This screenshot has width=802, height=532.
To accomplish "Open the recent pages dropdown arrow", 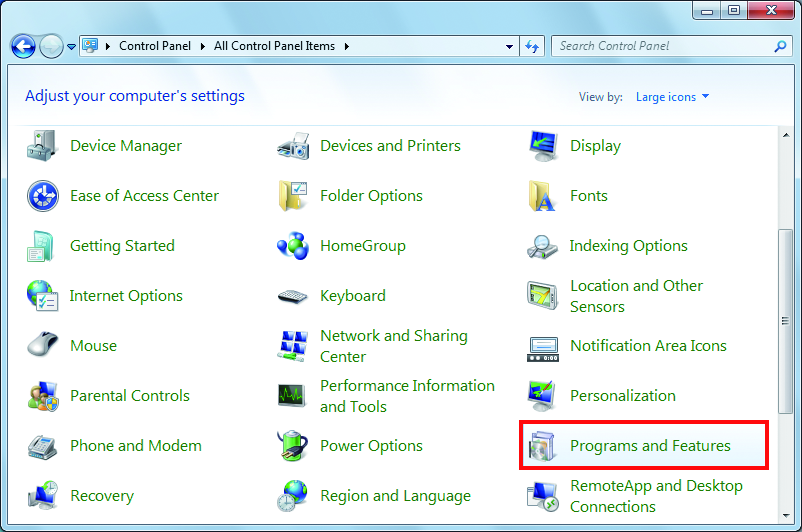I will (x=71, y=47).
